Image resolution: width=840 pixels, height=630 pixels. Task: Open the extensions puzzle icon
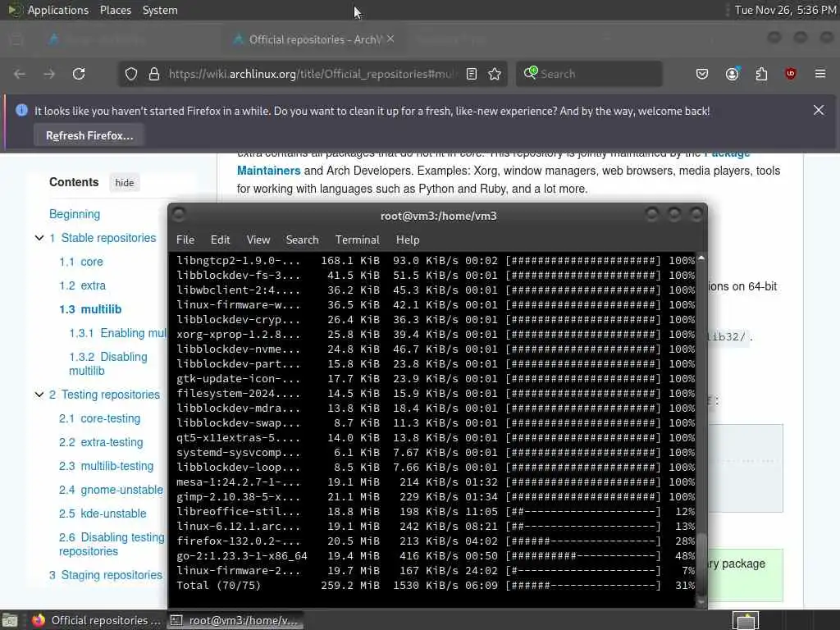tap(761, 74)
